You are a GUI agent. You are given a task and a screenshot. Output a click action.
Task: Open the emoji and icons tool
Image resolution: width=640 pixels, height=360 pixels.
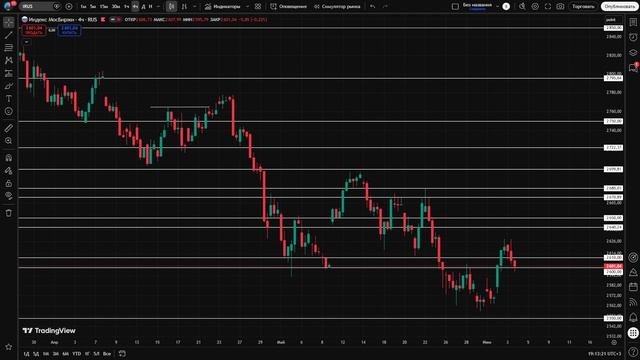[x=9, y=111]
